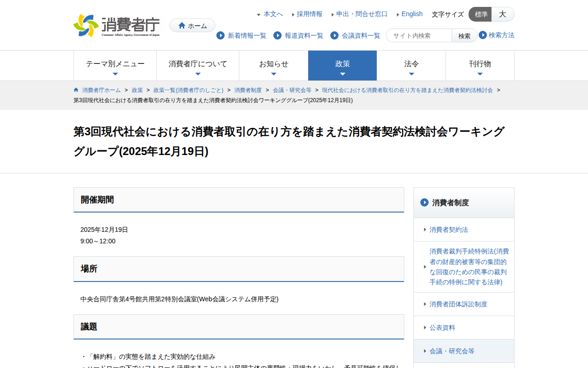Click the arrow icon beside 会議資料一覧

click(334, 35)
